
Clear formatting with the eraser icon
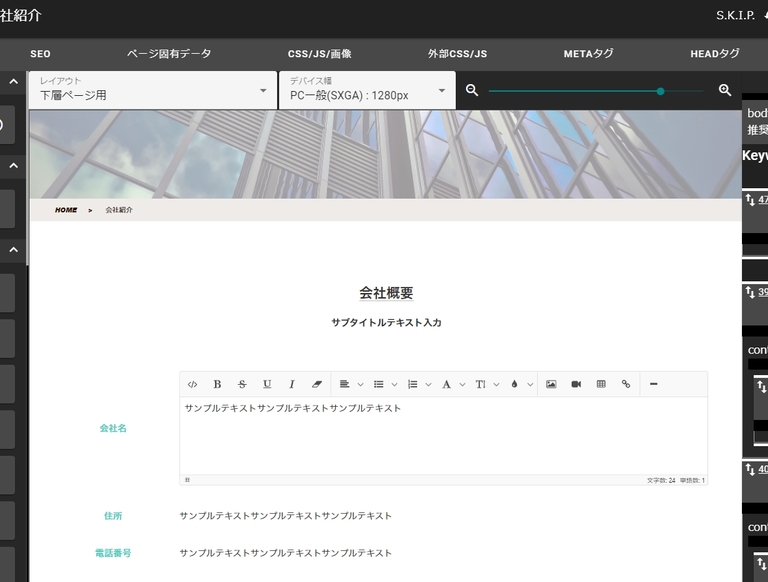click(x=317, y=384)
